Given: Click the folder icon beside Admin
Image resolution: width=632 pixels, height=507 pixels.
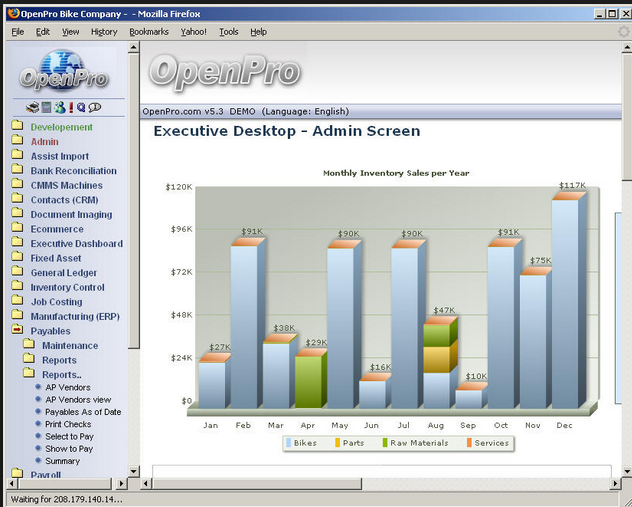Looking at the screenshot, I should pyautogui.click(x=17, y=139).
